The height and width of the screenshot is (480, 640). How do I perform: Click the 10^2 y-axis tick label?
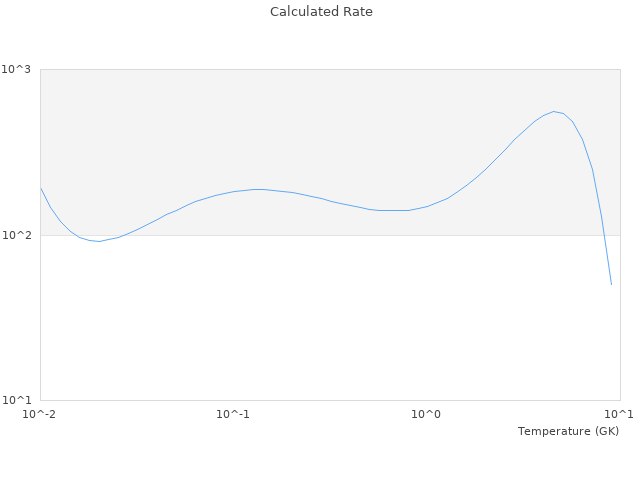pyautogui.click(x=19, y=236)
